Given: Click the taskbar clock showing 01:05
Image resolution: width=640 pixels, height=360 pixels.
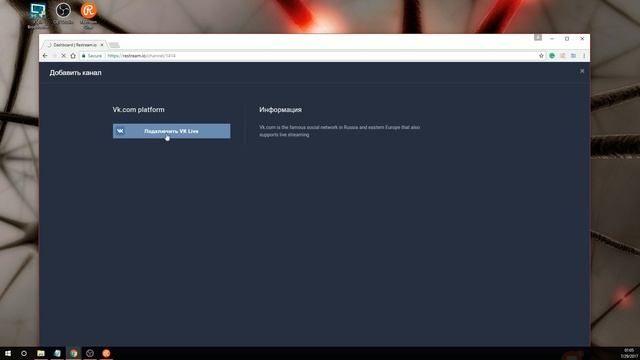Looking at the screenshot, I should click(x=629, y=353).
